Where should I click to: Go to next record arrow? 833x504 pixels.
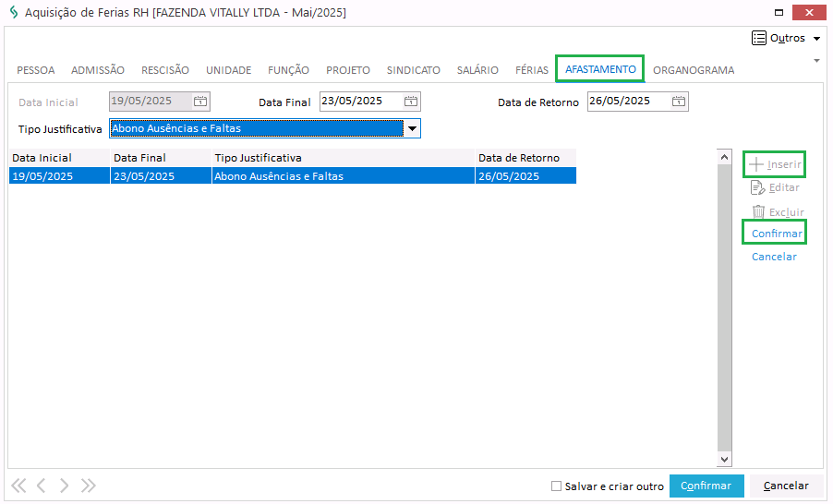(x=65, y=486)
